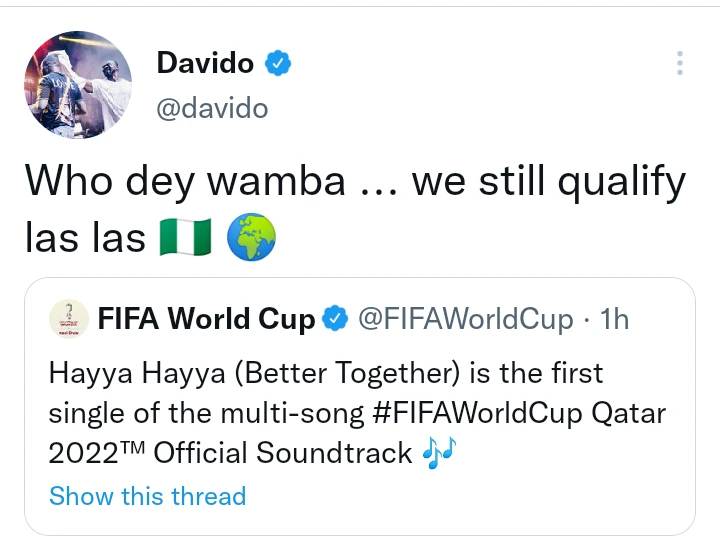Image resolution: width=720 pixels, height=542 pixels.
Task: Click the FIFA World Cup account name
Action: 206,320
